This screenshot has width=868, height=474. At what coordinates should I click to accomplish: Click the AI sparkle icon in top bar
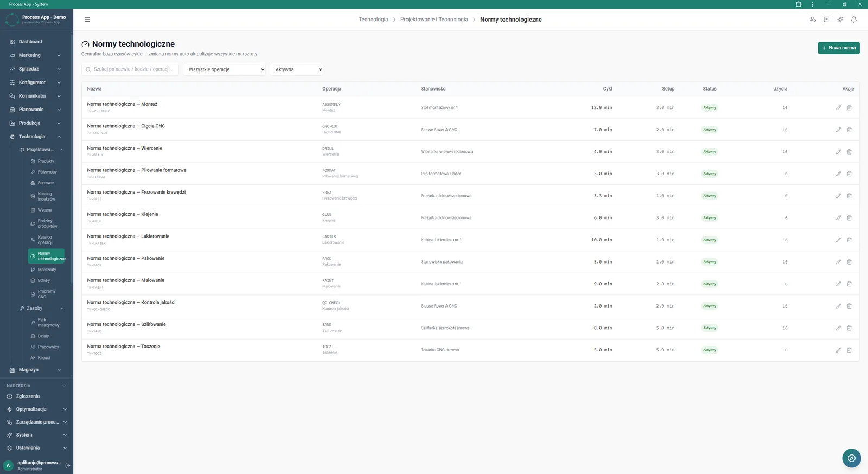coord(840,20)
